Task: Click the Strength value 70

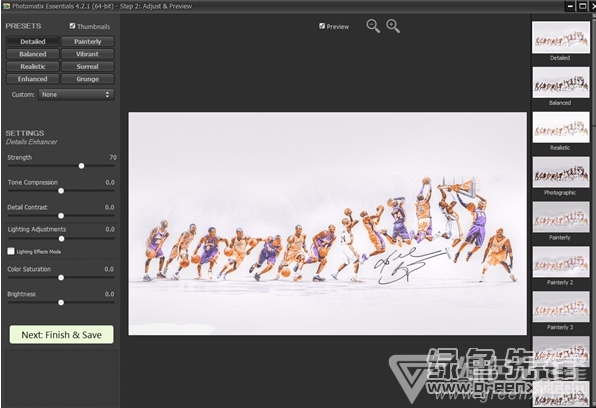Action: pyautogui.click(x=113, y=157)
